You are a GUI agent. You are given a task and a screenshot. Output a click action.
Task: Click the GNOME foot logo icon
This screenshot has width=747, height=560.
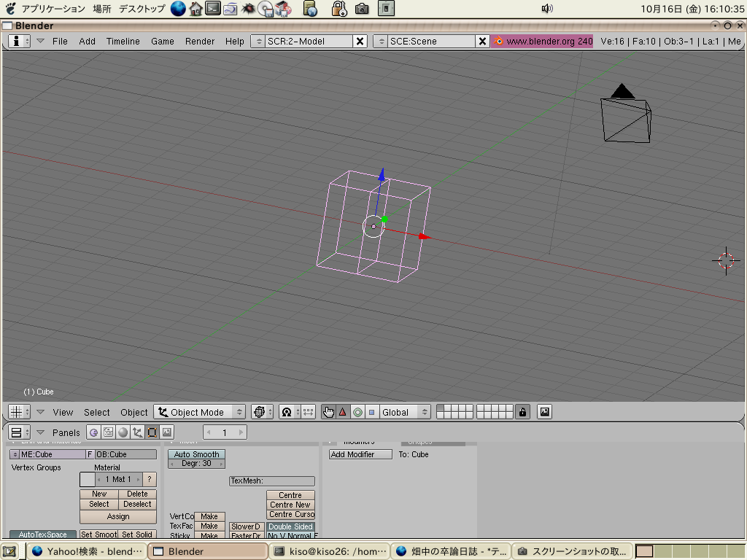click(10, 9)
